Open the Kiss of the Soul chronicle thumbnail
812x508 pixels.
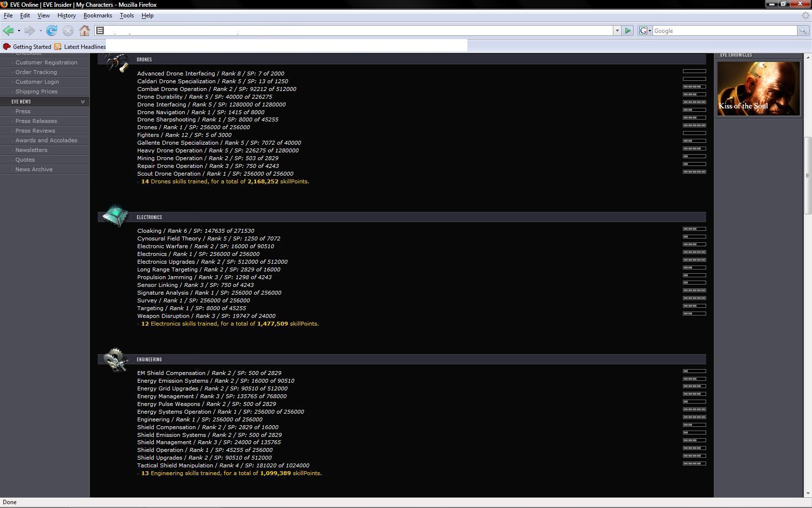(x=758, y=89)
